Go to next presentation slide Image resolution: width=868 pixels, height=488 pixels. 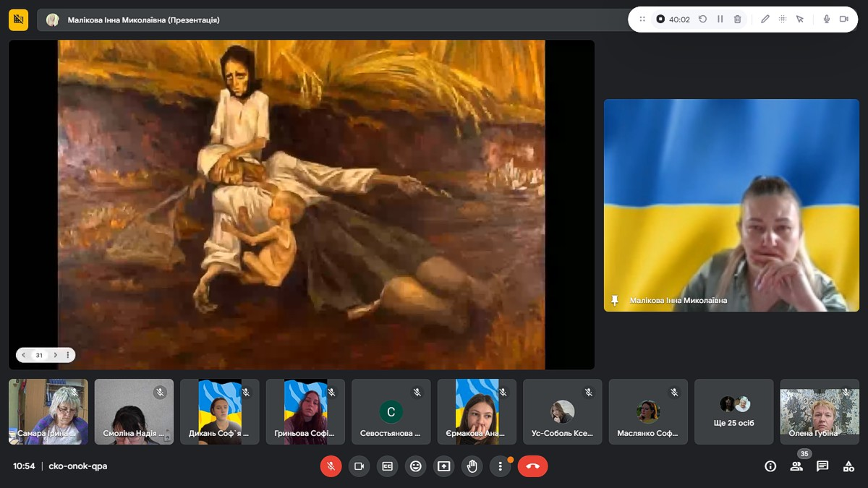point(55,355)
